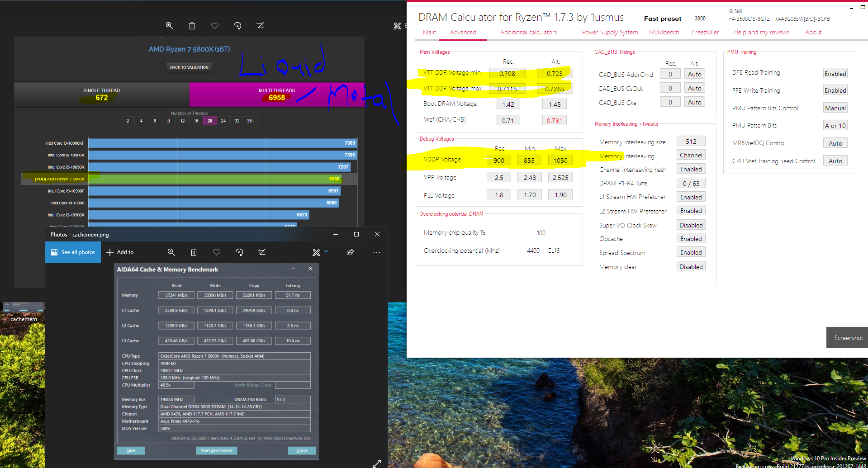Click BACK TO VALIDATION button
Viewport: 868px width, 468px height.
(x=189, y=67)
